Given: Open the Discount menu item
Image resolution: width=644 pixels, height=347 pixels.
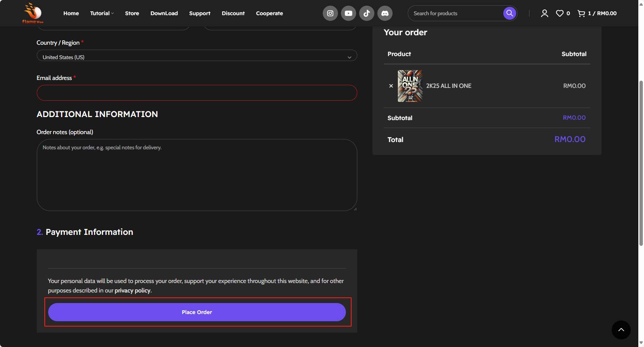Looking at the screenshot, I should pos(233,13).
